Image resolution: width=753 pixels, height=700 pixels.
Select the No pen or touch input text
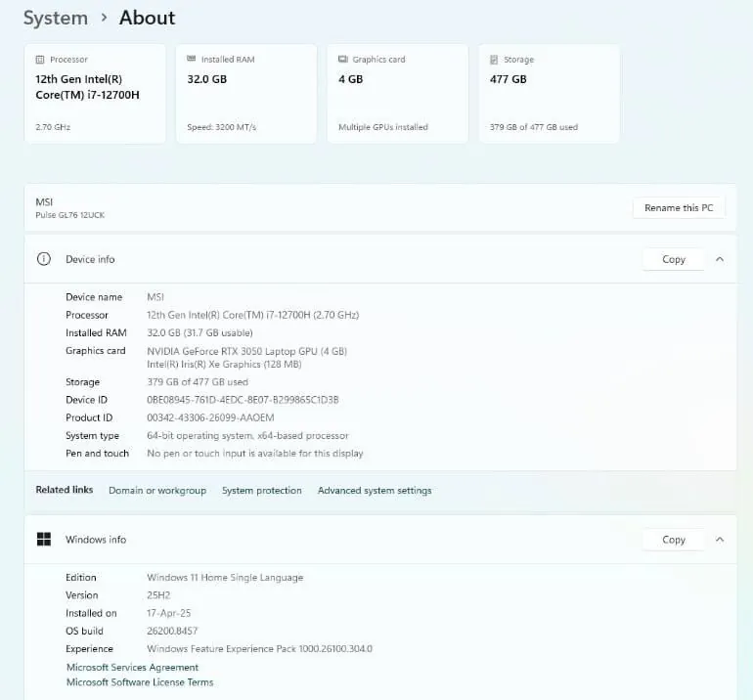click(x=255, y=454)
